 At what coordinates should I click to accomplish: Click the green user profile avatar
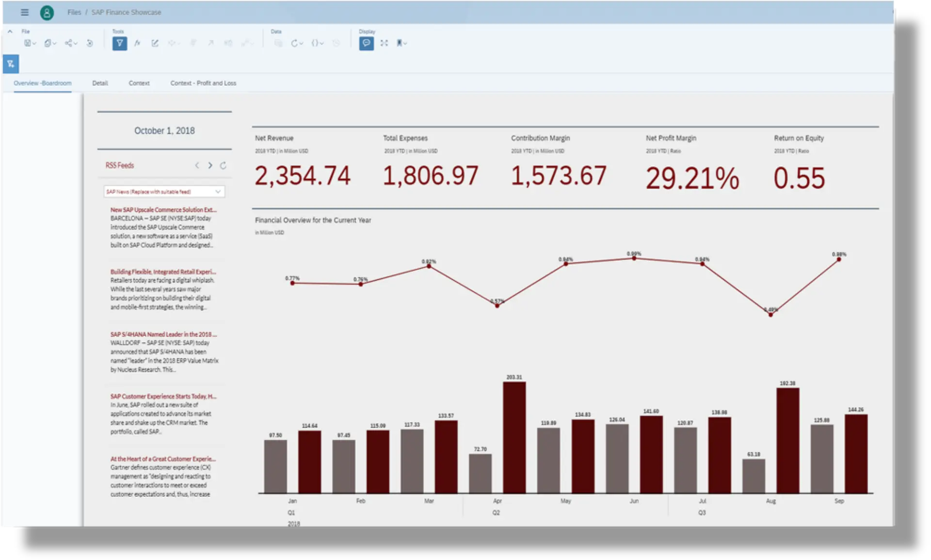click(47, 12)
